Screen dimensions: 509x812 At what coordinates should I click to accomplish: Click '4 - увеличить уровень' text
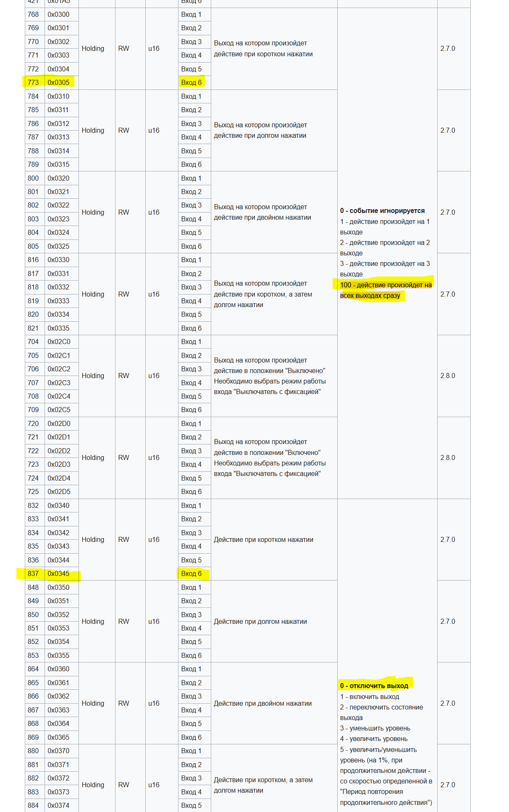tap(374, 738)
